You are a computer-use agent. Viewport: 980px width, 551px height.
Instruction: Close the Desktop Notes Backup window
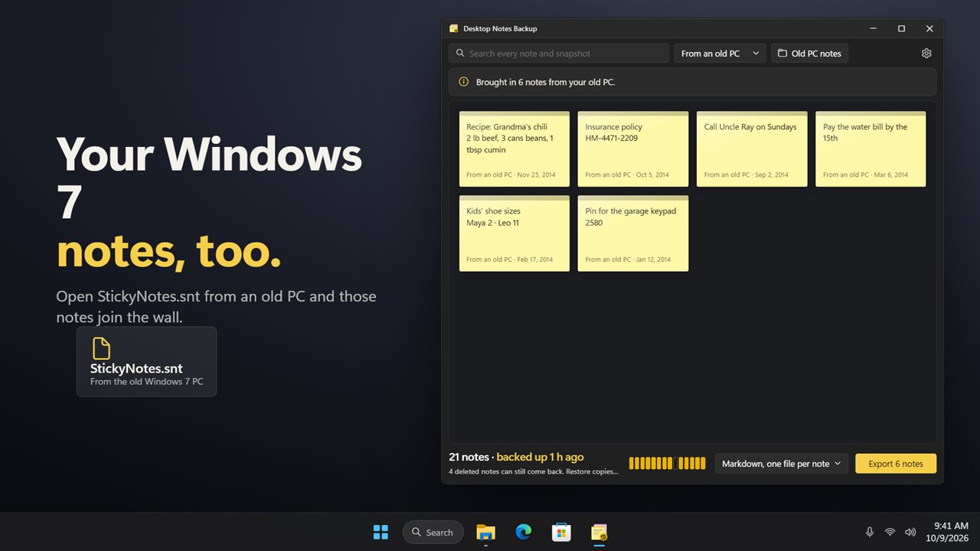(x=929, y=28)
